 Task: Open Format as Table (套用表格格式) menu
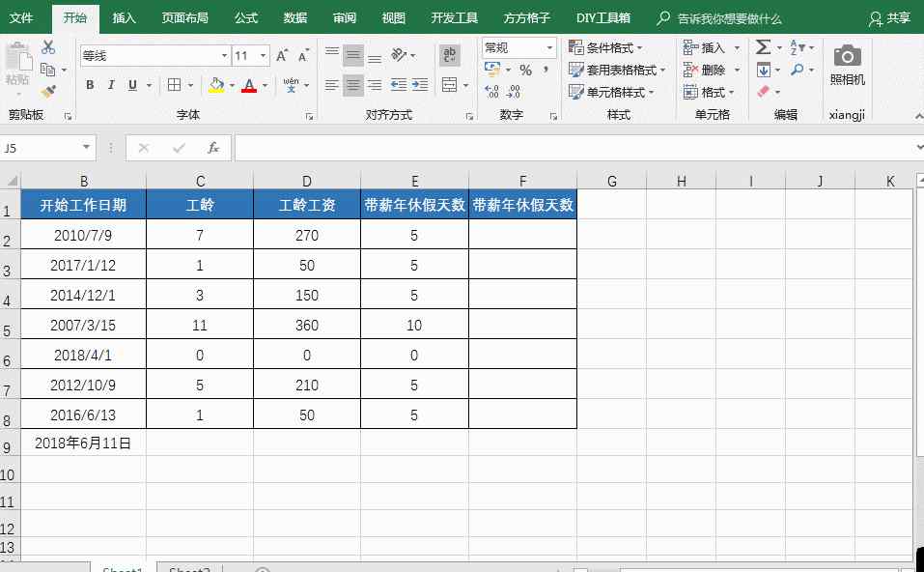coord(617,71)
